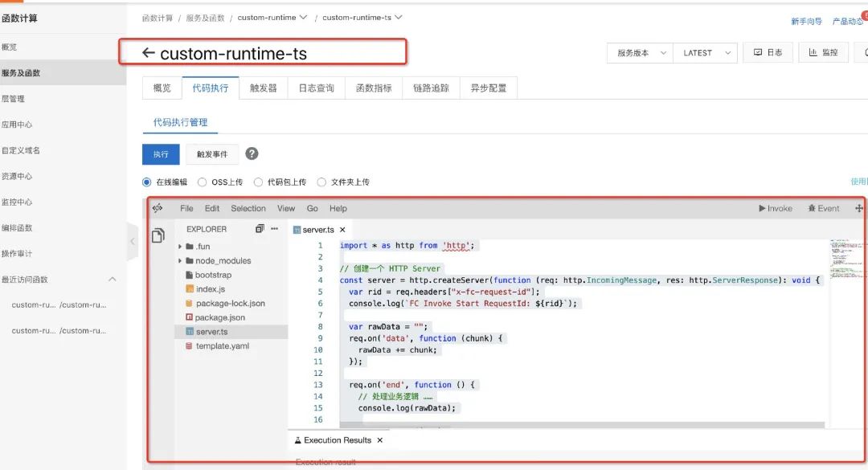Click the code editor minimap

tap(845, 259)
